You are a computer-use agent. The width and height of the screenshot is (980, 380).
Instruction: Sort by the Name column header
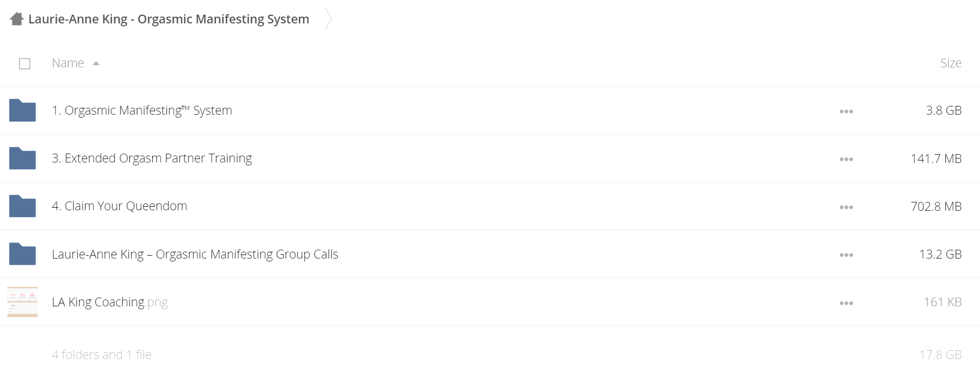[68, 63]
